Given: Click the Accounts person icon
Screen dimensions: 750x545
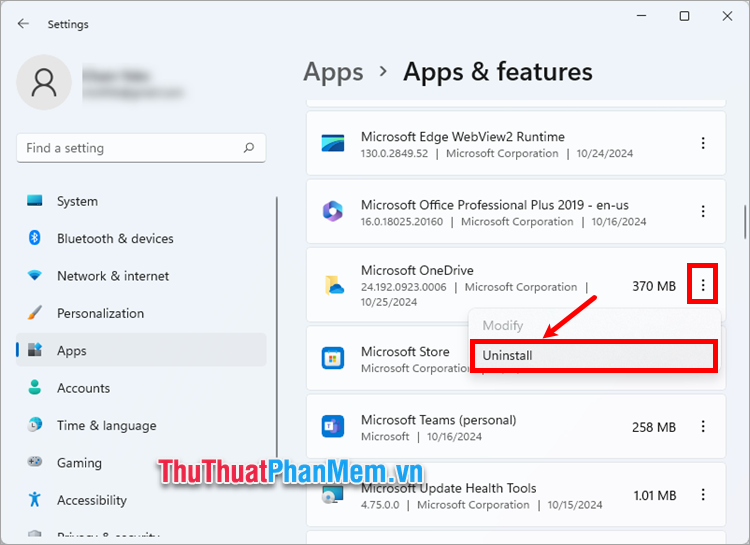Looking at the screenshot, I should [x=34, y=387].
